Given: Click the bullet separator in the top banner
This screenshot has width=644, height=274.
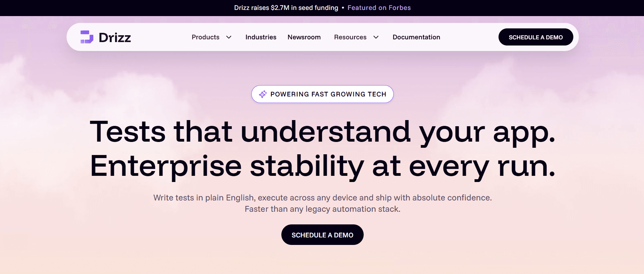Looking at the screenshot, I should coord(343,8).
